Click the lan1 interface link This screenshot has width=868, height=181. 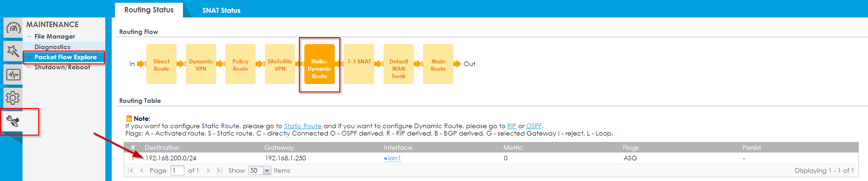click(393, 158)
